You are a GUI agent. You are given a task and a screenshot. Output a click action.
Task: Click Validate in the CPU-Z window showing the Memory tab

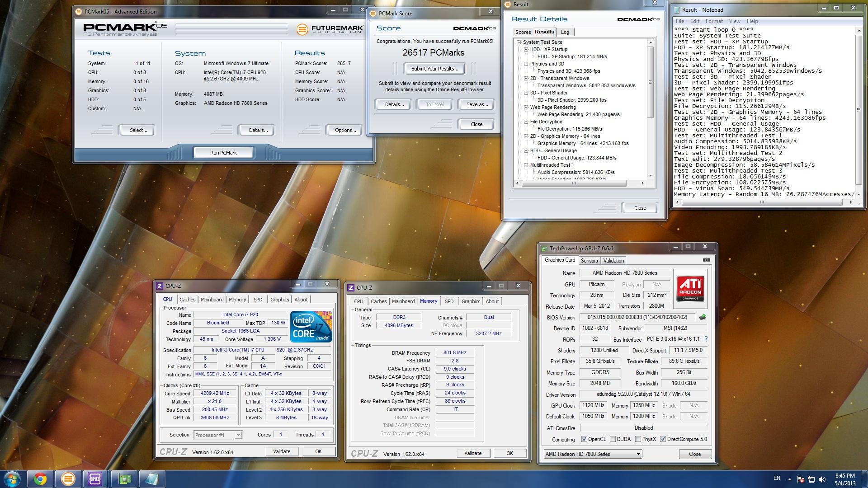(473, 453)
